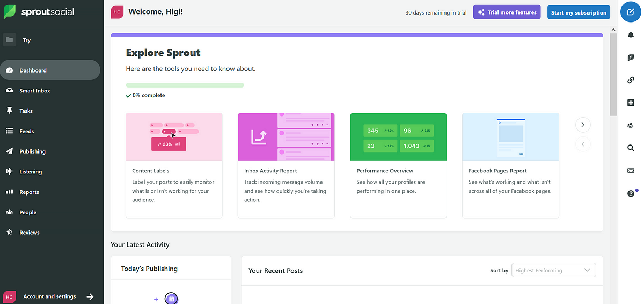Open the Performance Overview card thumbnail

tap(398, 136)
